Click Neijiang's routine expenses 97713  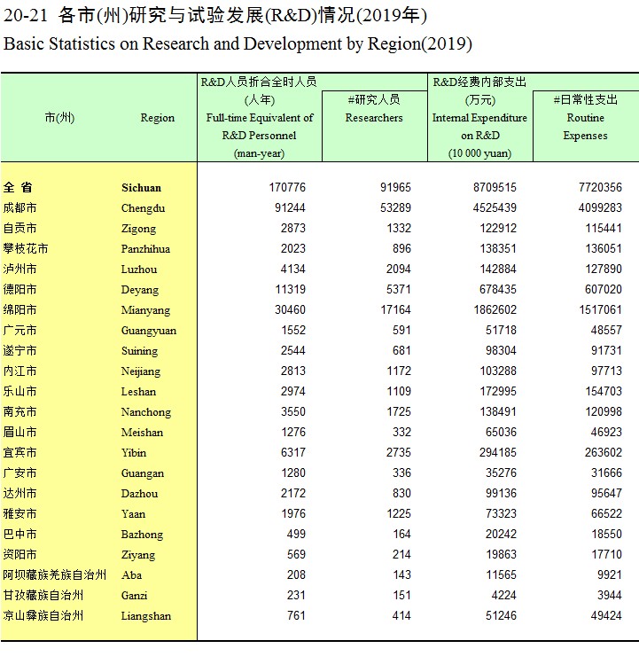coord(606,371)
